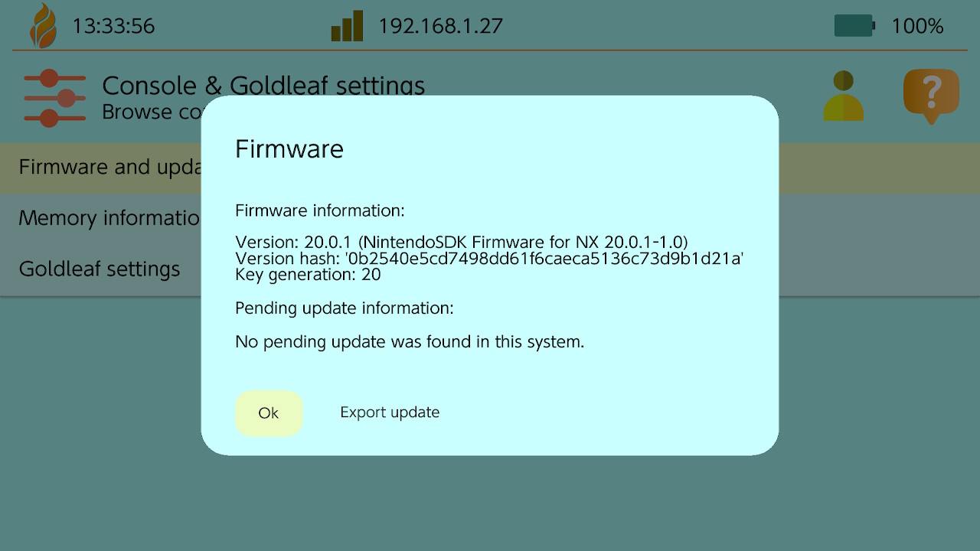Click the settings sliders icon
Image resolution: width=980 pixels, height=551 pixels.
click(54, 97)
